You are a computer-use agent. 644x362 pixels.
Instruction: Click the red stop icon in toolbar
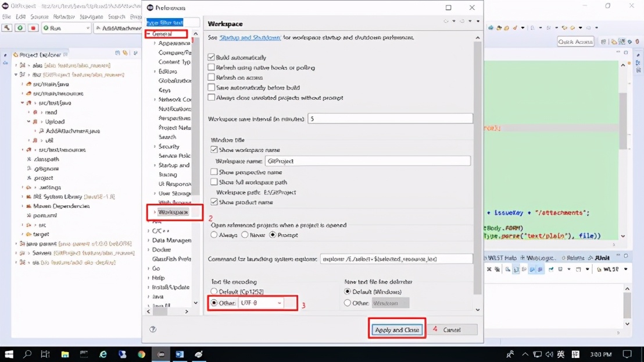click(x=33, y=28)
